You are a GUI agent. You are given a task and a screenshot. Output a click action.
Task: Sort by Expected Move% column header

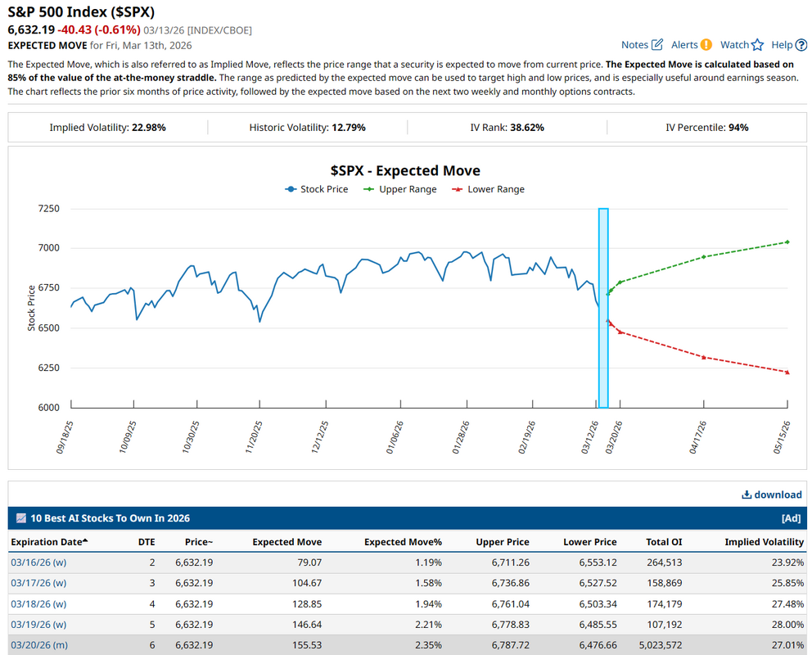pyautogui.click(x=403, y=542)
